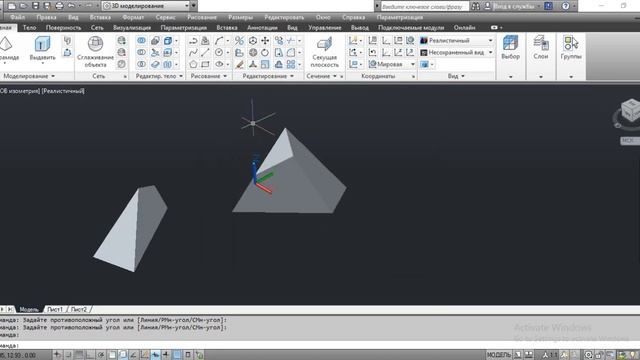The image size is (640, 360).
Task: Switch to the Аннотации ribbon tab
Action: (262, 27)
